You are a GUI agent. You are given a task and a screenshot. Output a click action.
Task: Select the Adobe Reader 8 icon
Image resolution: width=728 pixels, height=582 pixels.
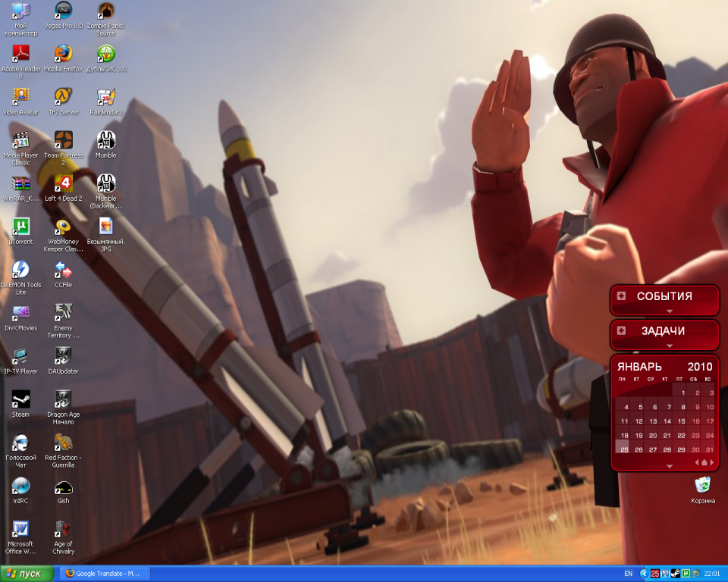click(20, 61)
